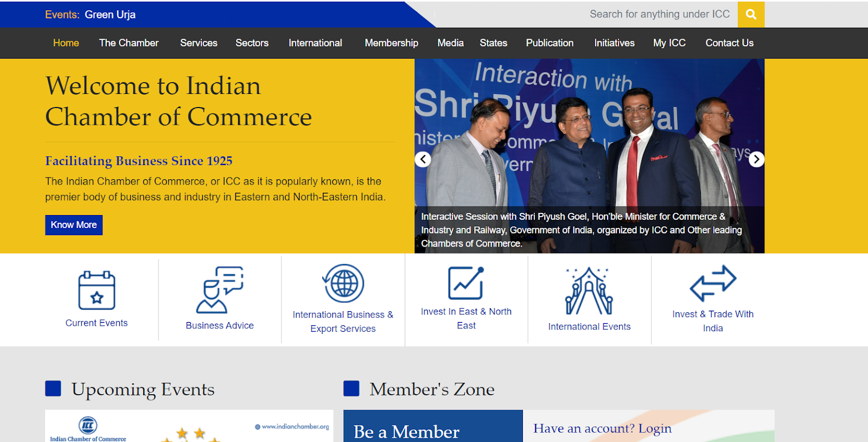This screenshot has width=868, height=442.
Task: Click the arrows icon for Invest & Trade
Action: coord(713,283)
